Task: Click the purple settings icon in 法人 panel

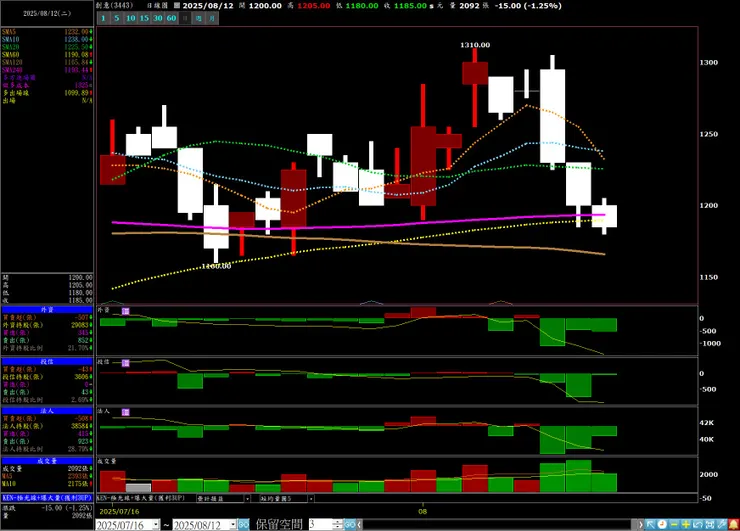Action: point(126,412)
